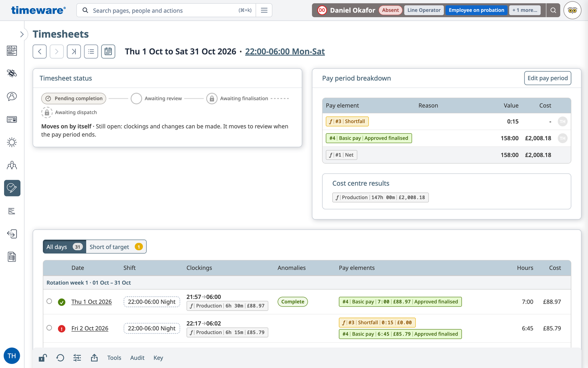The image size is (588, 368).
Task: Click the employee search magnifier button
Action: pyautogui.click(x=553, y=10)
